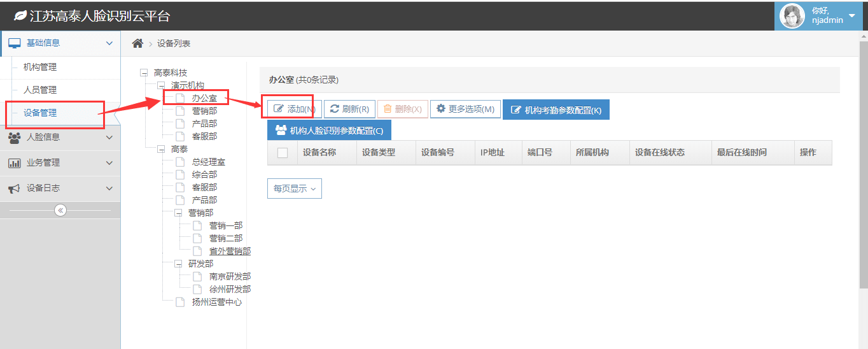The width and height of the screenshot is (868, 349).
Task: Select 营销部 under 演示机构
Action: 204,111
